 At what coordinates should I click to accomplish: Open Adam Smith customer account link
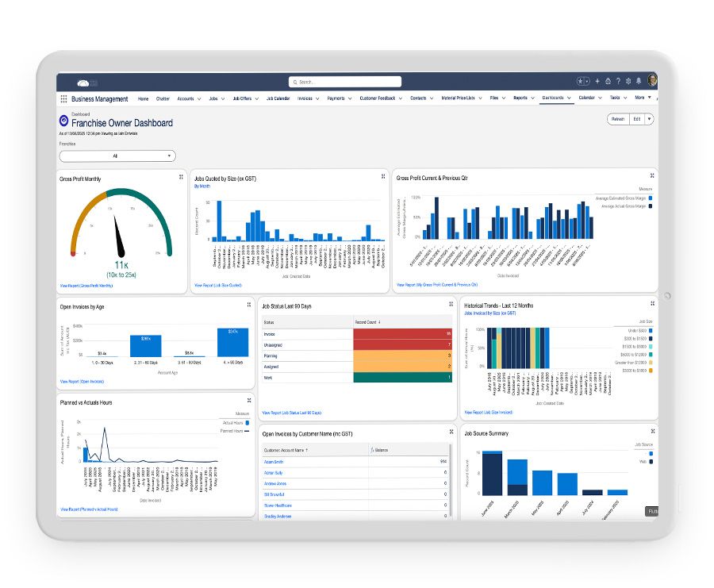(274, 461)
